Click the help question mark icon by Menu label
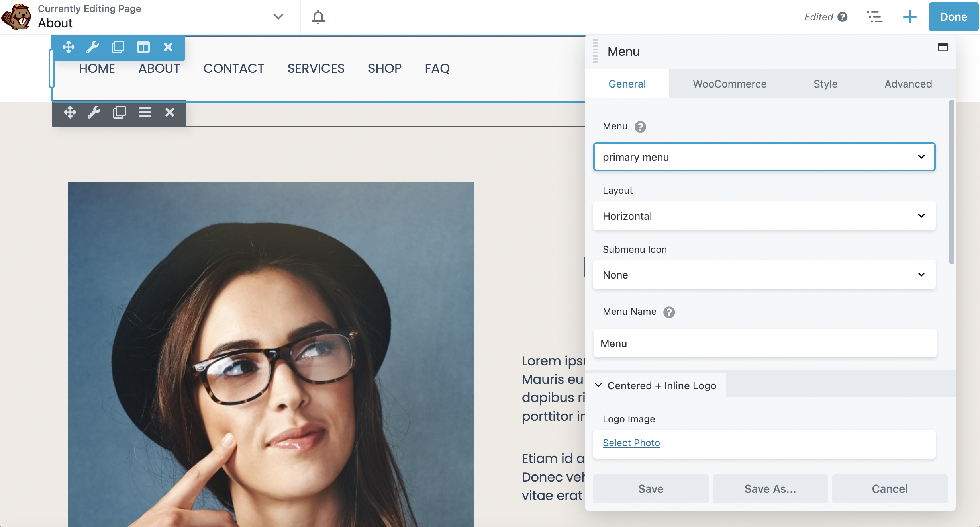This screenshot has height=527, width=980. [x=640, y=126]
